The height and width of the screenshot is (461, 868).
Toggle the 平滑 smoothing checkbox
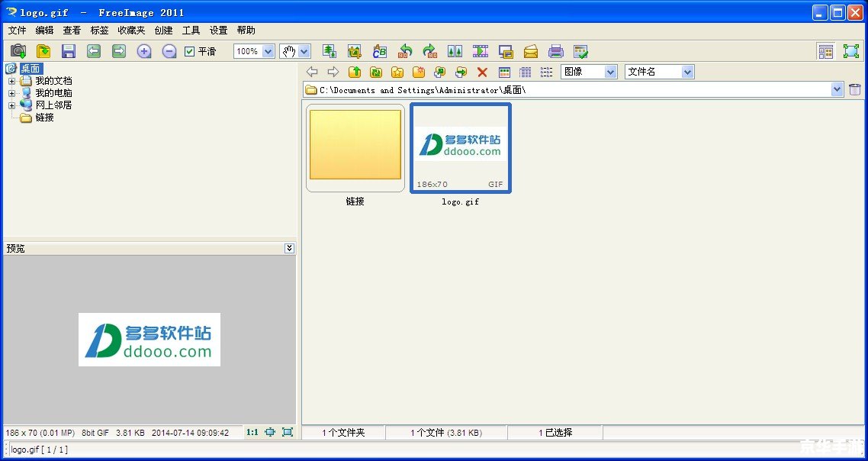189,52
